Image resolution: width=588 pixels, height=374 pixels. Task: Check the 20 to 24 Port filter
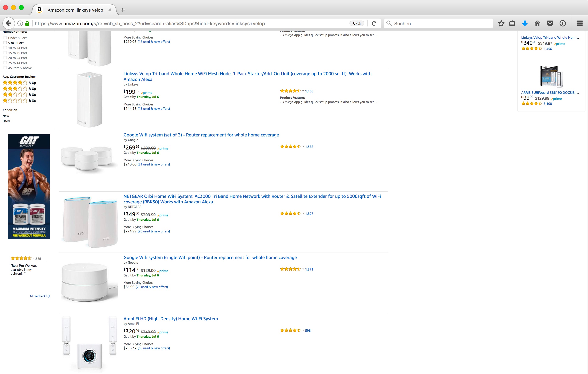[x=5, y=58]
